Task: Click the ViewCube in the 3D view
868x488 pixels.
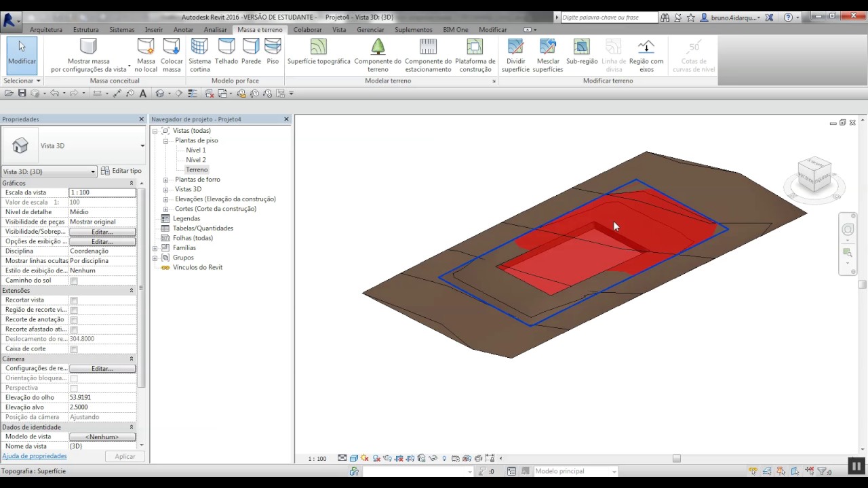Action: [814, 174]
